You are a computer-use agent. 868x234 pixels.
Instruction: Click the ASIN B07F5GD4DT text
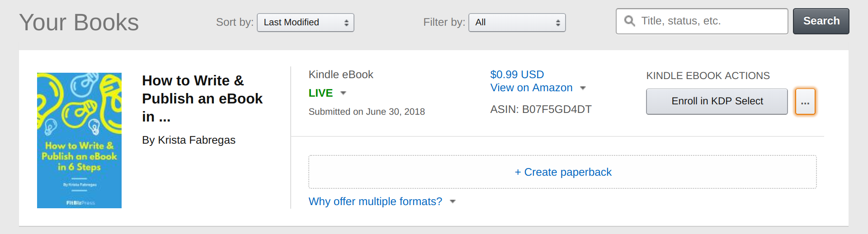pos(541,109)
